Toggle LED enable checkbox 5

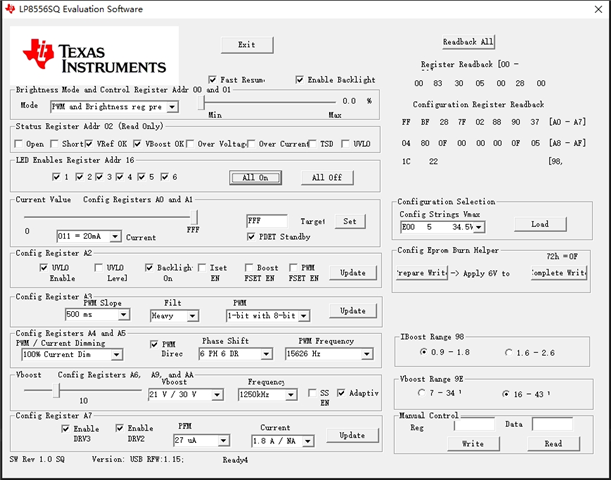click(141, 177)
